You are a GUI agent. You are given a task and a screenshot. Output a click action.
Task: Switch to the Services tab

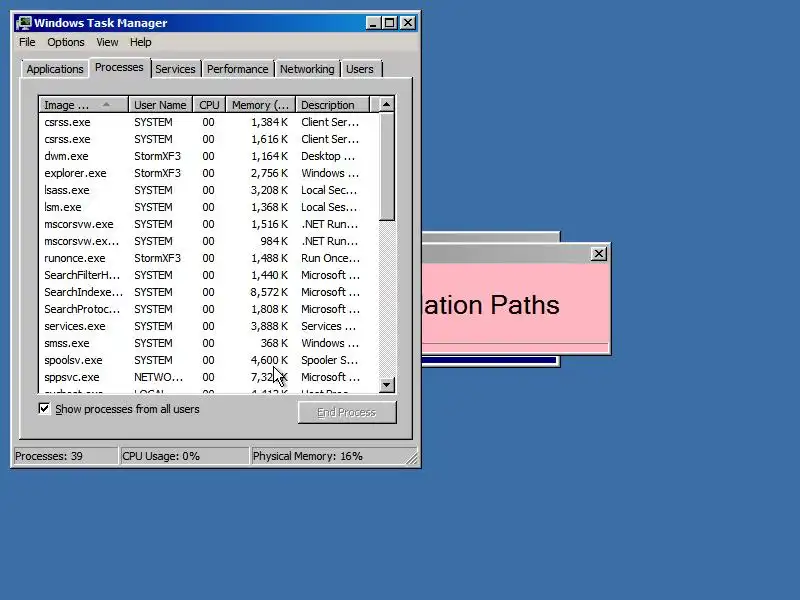click(x=175, y=69)
